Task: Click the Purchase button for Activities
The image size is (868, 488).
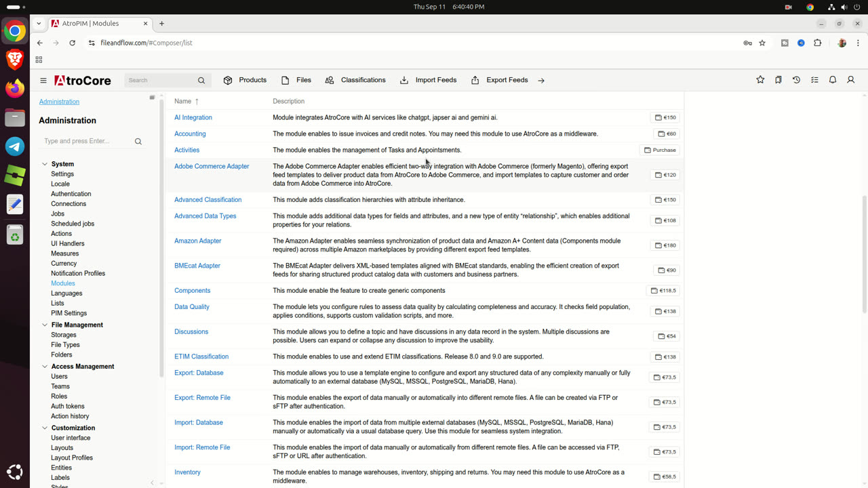Action: coord(660,150)
